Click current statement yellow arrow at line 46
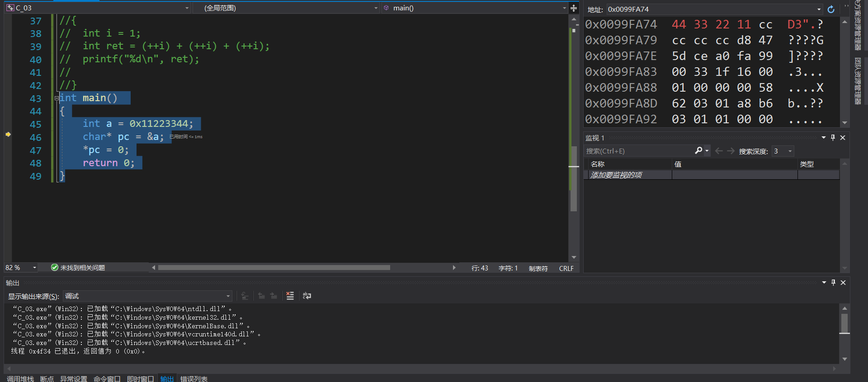 click(8, 134)
